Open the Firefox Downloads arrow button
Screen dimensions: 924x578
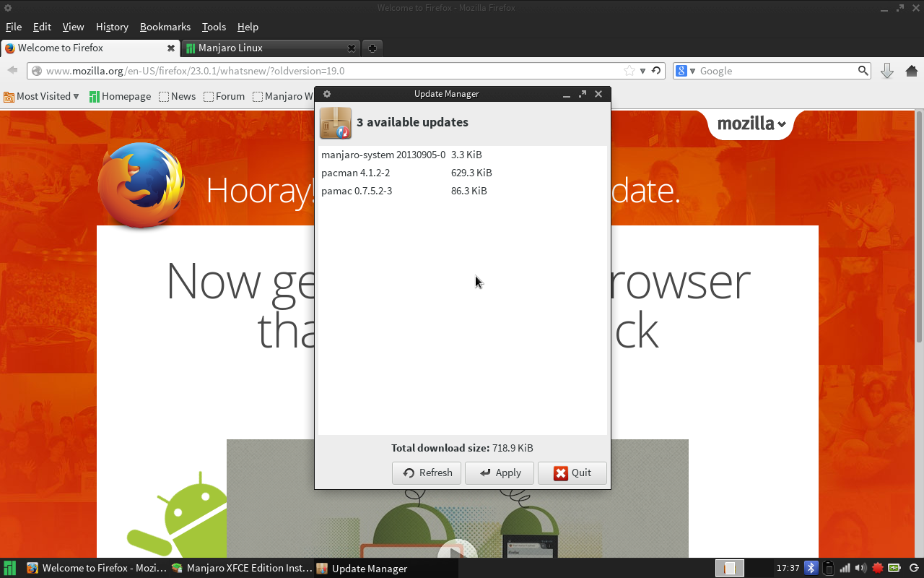(x=887, y=71)
